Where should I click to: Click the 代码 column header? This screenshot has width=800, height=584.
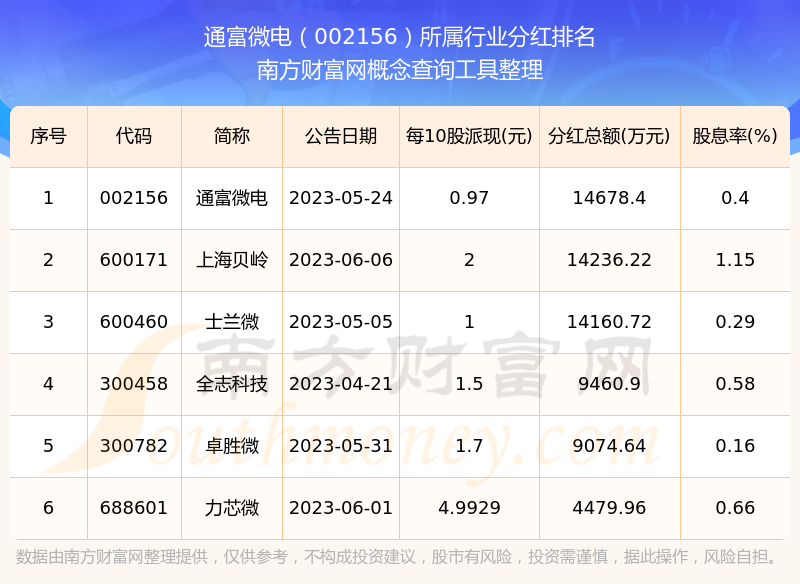pos(134,136)
